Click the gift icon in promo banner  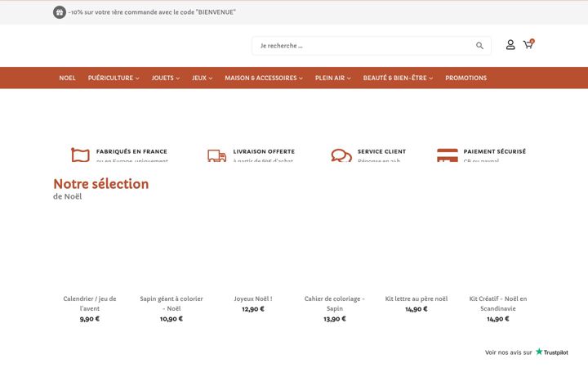tap(60, 12)
